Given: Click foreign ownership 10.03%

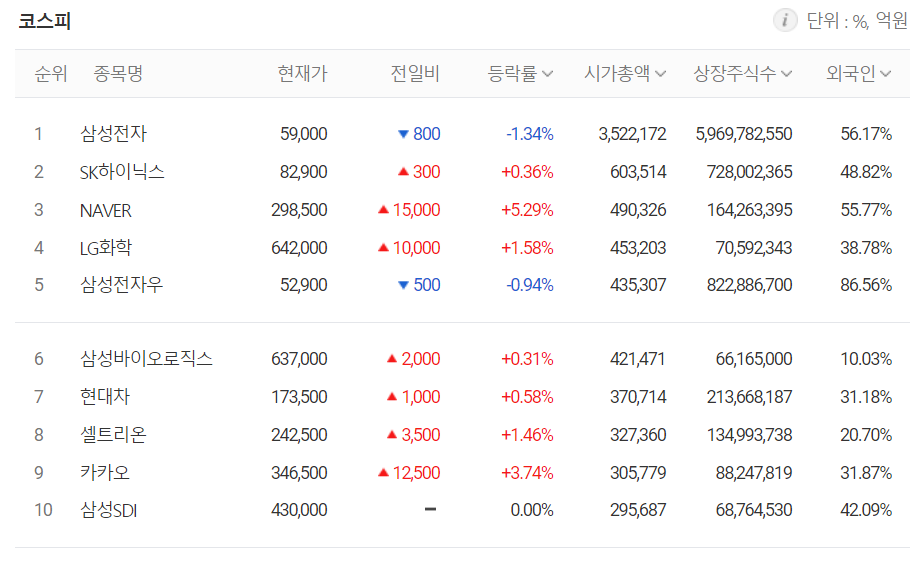Looking at the screenshot, I should coord(866,359).
